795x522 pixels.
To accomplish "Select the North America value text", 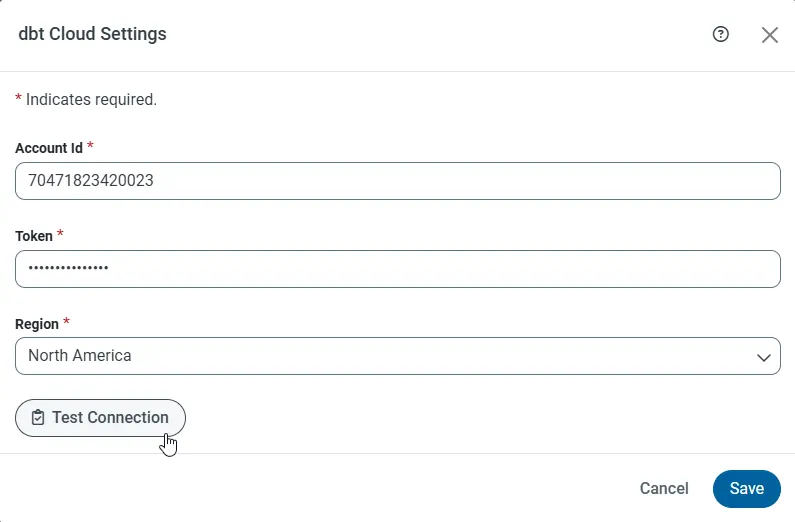I will tap(80, 356).
